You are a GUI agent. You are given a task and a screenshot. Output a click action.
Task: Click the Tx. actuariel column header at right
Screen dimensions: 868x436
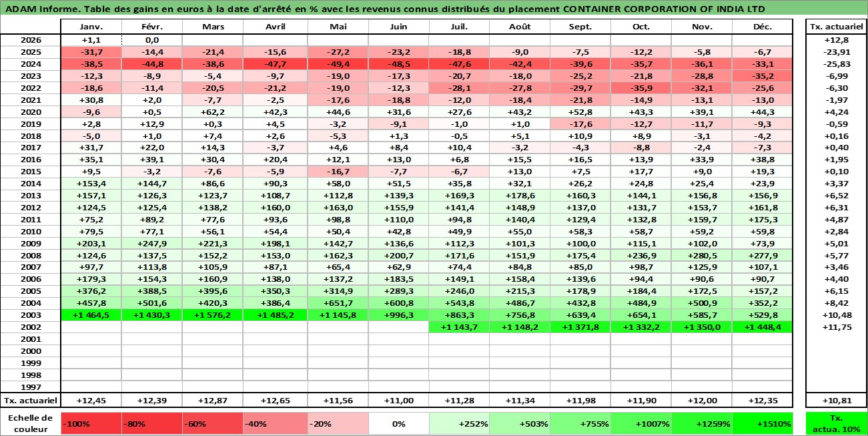coord(837,27)
